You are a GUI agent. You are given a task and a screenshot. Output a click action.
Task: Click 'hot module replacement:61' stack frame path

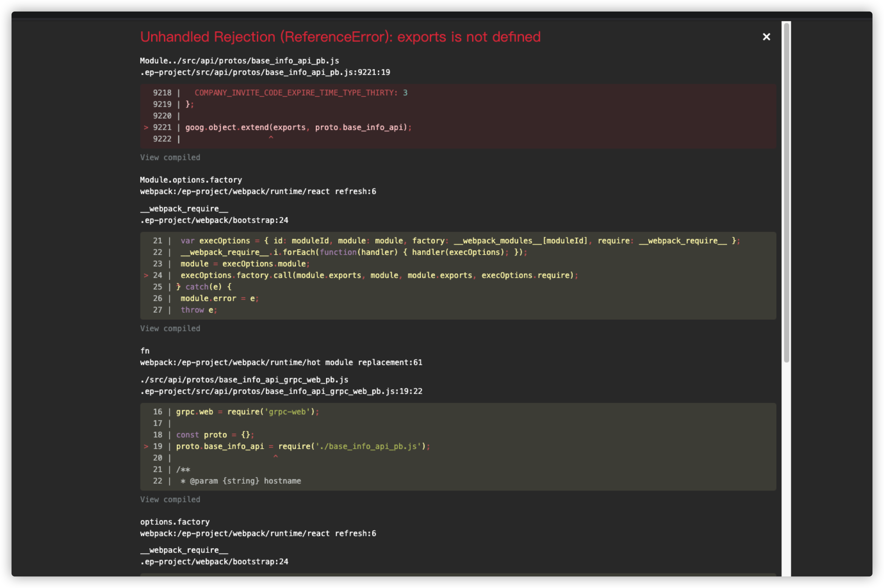(281, 363)
